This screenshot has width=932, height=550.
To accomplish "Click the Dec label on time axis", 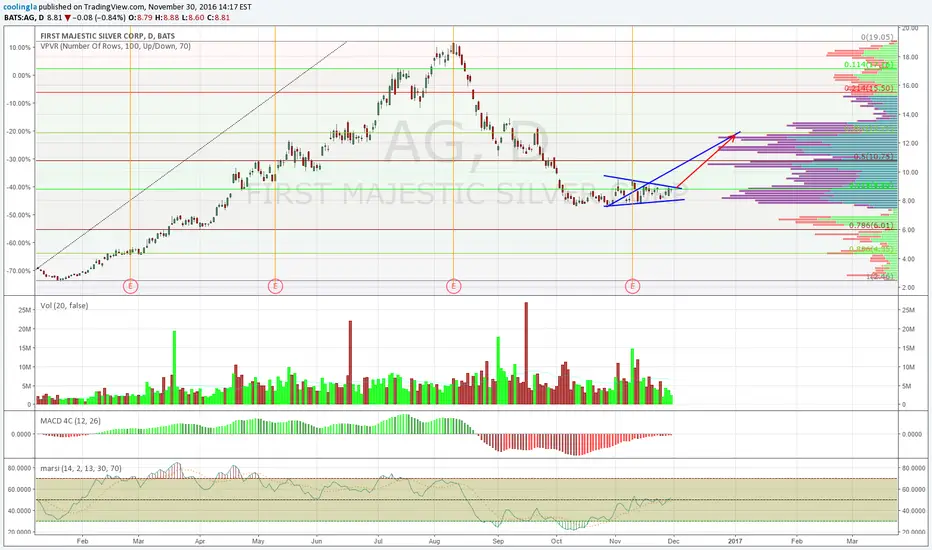I will pyautogui.click(x=673, y=541).
